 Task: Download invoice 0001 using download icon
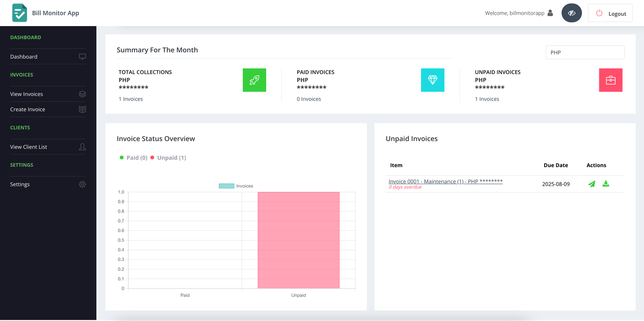pos(605,184)
